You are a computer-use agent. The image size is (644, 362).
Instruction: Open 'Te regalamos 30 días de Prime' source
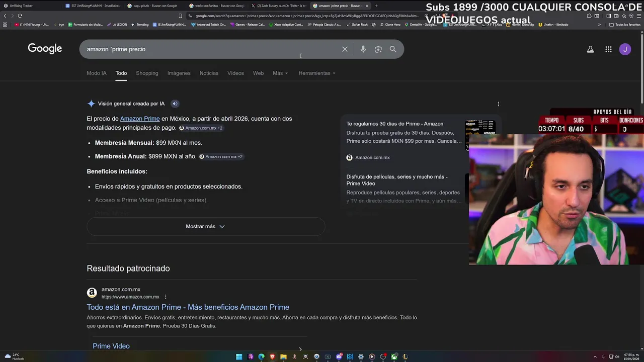[395, 124]
